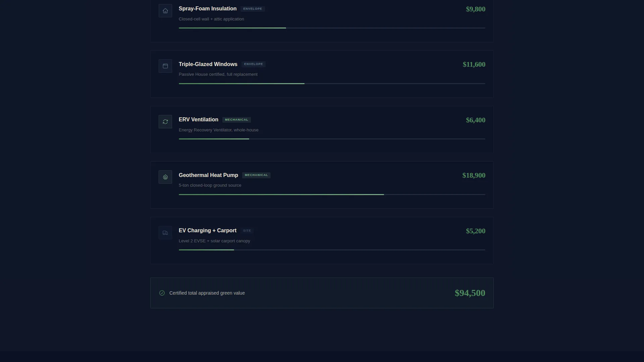This screenshot has width=644, height=362.
Task: Select the ENVELOPE tag on Spray-Foam Insulation
Action: (x=253, y=9)
